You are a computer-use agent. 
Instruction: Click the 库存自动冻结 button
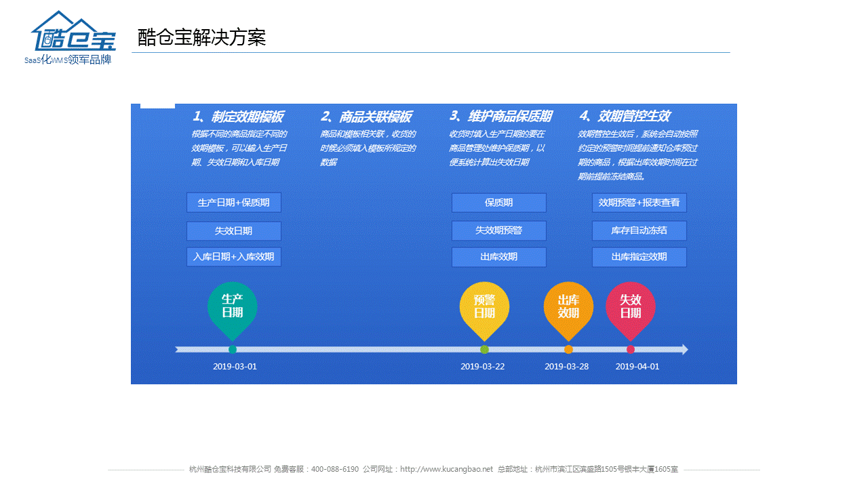639,230
